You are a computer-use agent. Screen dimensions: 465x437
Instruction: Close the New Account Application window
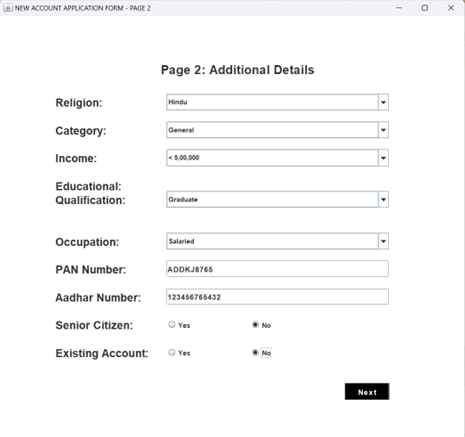point(451,8)
